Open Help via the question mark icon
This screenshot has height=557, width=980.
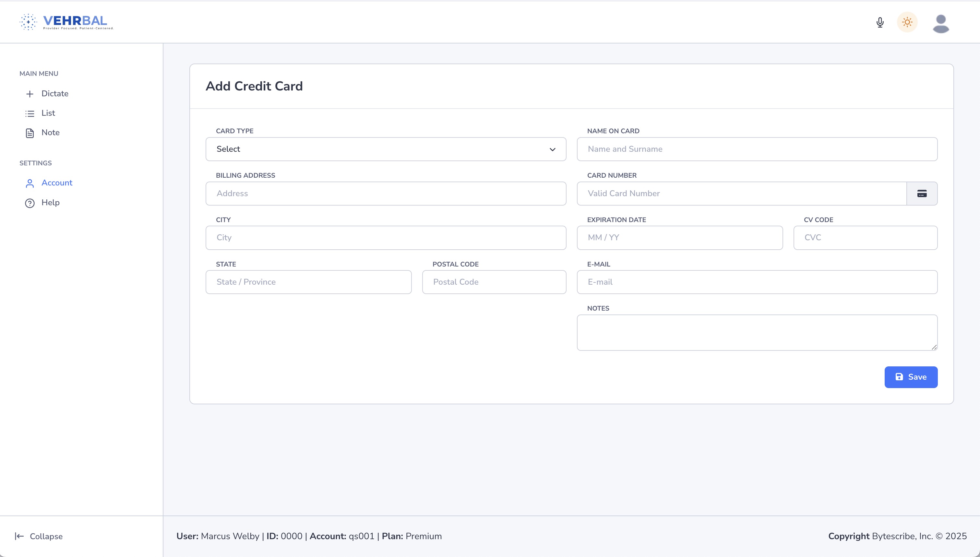[30, 203]
